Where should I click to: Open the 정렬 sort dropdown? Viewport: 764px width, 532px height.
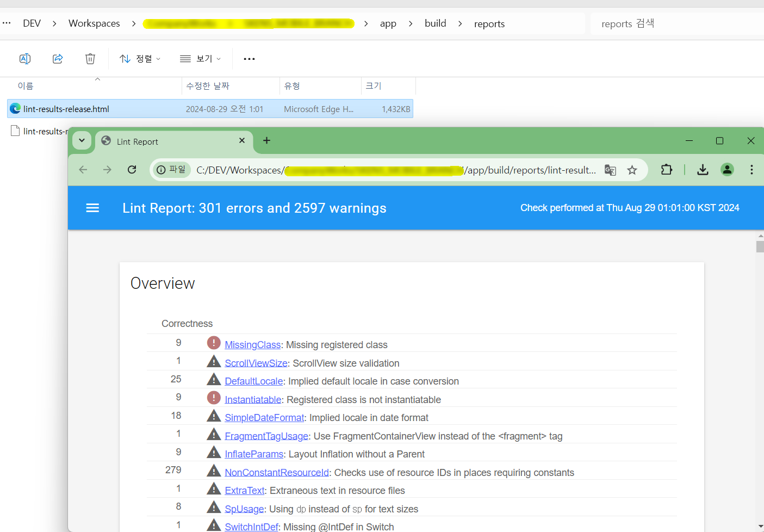(x=140, y=59)
